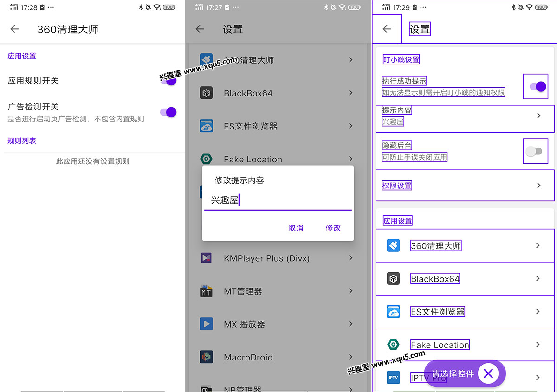Expand chevron of MT管理器 row

(351, 291)
